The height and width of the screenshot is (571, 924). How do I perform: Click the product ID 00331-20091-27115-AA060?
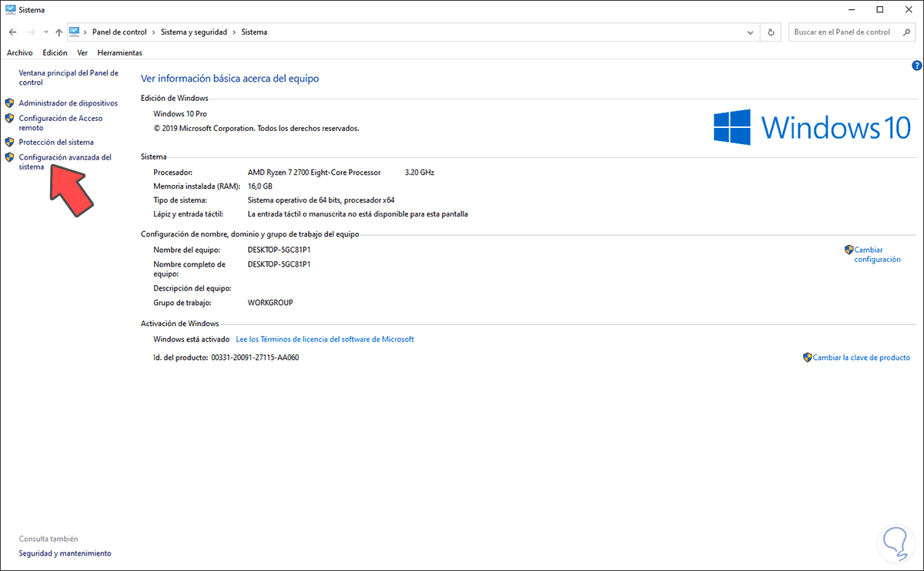(x=255, y=358)
